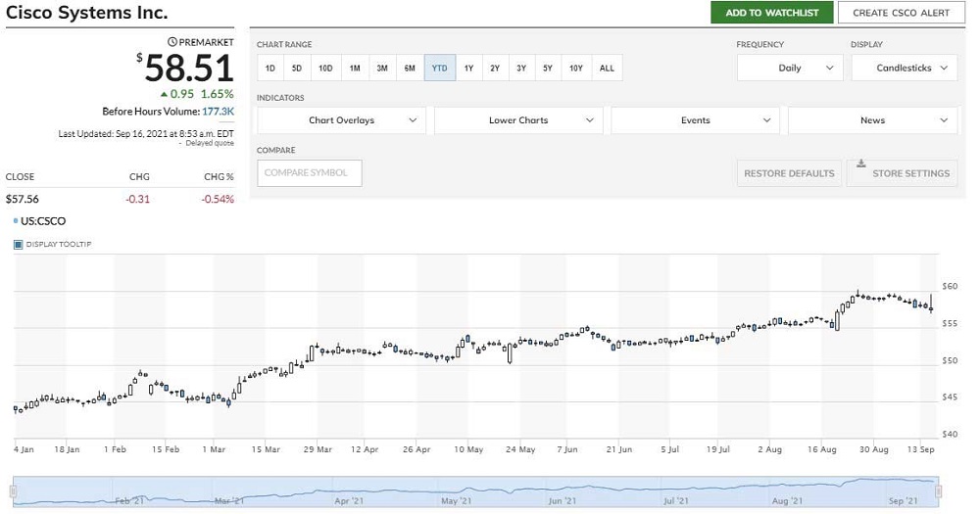Expand the Events dropdown
This screenshot has width=980, height=514.
tap(696, 120)
